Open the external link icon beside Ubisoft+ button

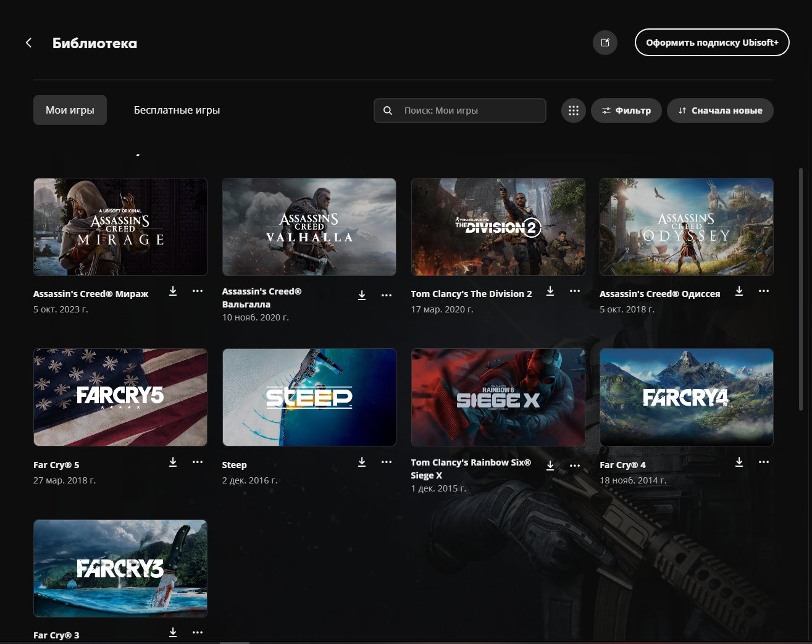coord(605,43)
